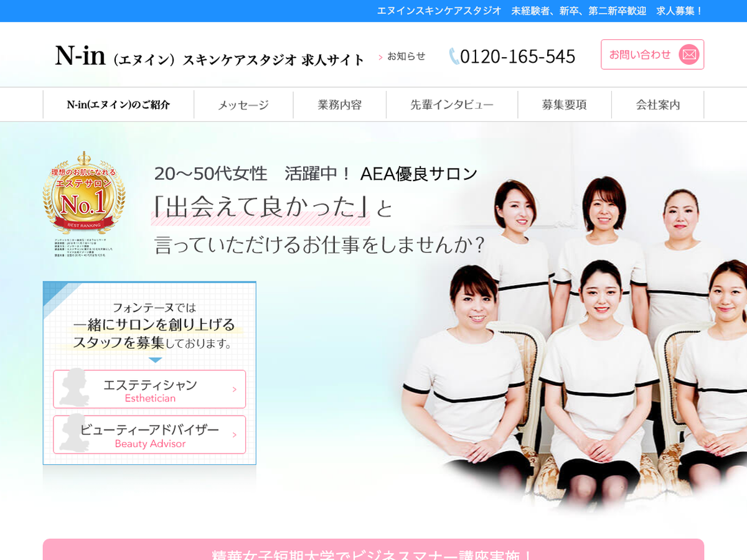Open the メッセージ menu item
The height and width of the screenshot is (560, 747).
pos(243,105)
